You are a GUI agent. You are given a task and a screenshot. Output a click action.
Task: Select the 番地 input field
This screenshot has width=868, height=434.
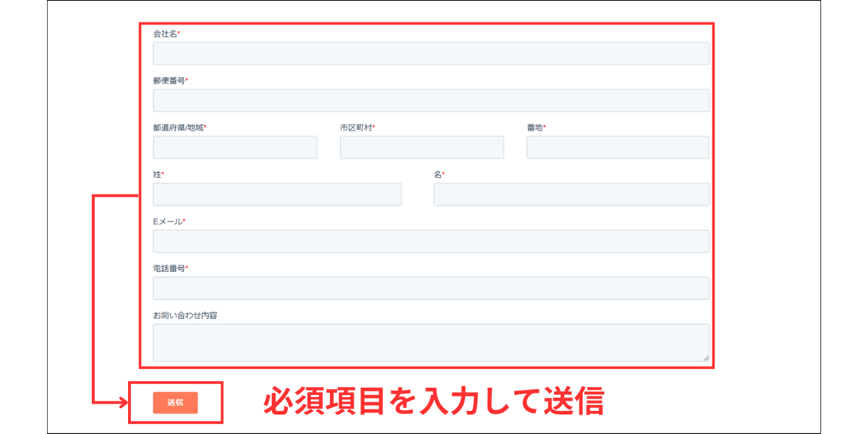(x=618, y=148)
